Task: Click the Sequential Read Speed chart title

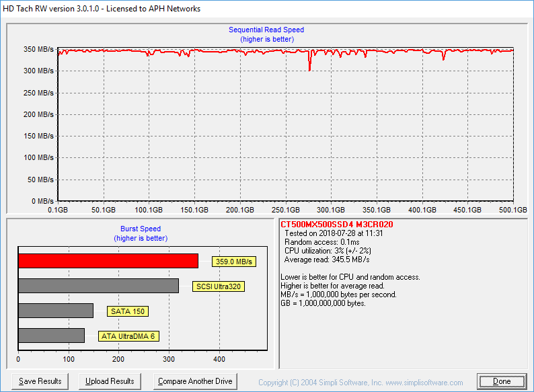Action: (266, 30)
